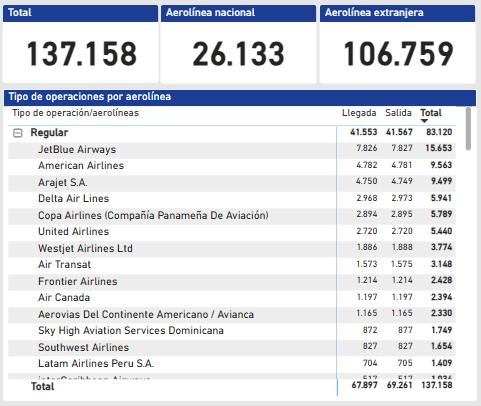
Task: Select the Latam Airlines Peru S.A. row
Action: pos(232,364)
